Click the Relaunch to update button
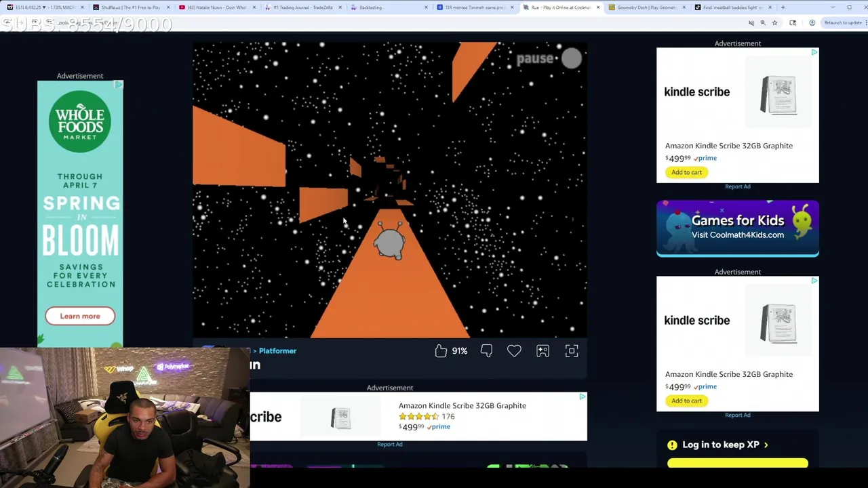This screenshot has height=488, width=868. pos(843,23)
